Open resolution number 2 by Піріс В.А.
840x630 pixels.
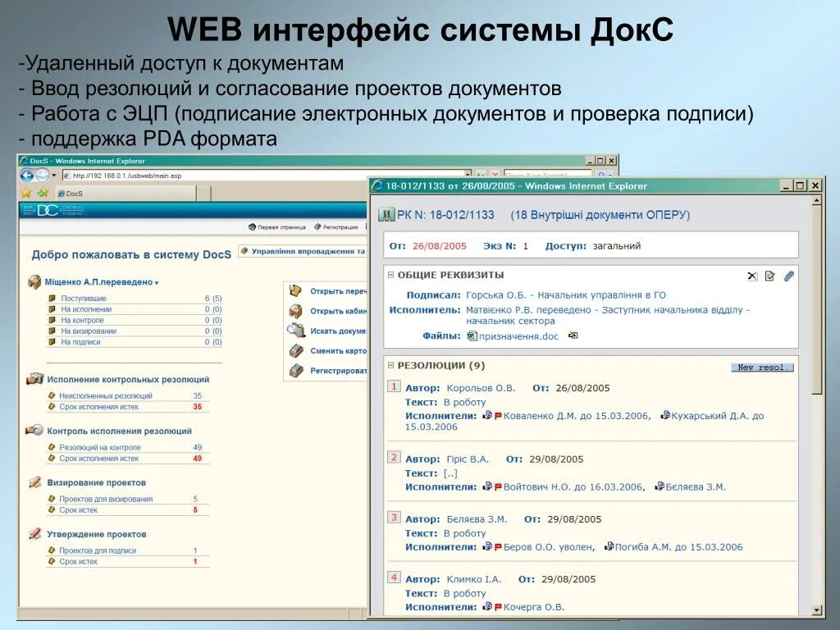(394, 457)
